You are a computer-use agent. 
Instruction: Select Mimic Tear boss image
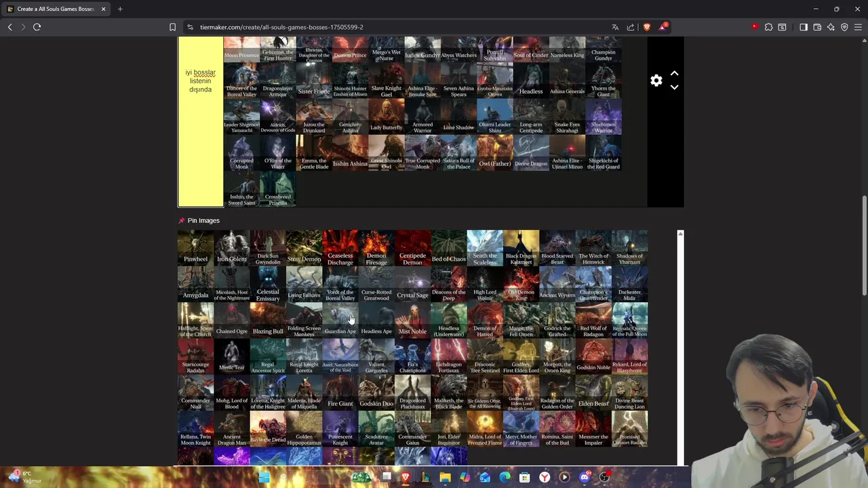tap(232, 357)
